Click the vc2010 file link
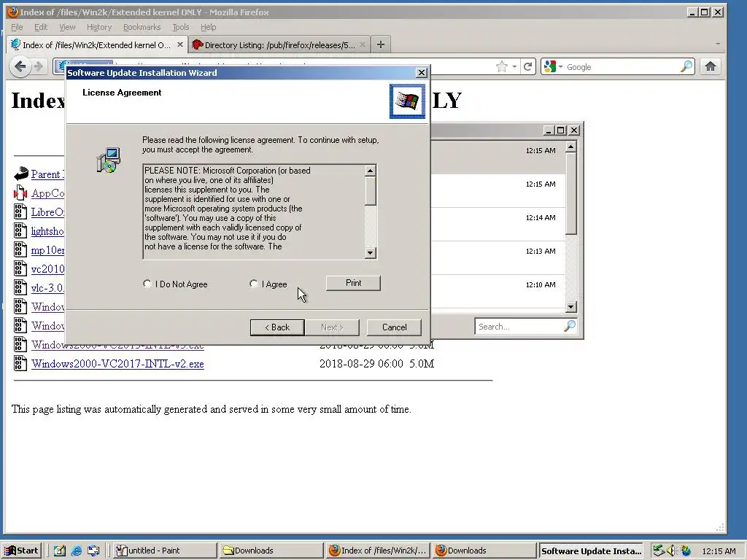This screenshot has height=560, width=747. 47,269
